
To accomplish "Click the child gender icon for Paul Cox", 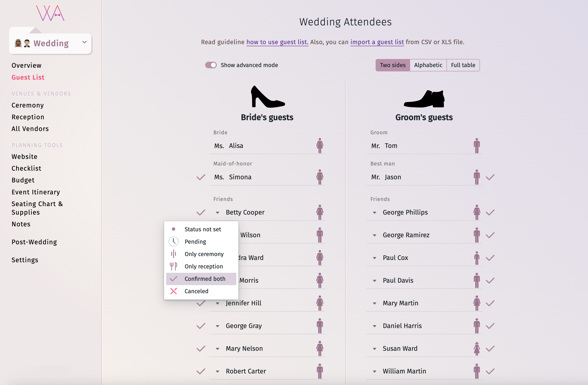I will (x=477, y=258).
